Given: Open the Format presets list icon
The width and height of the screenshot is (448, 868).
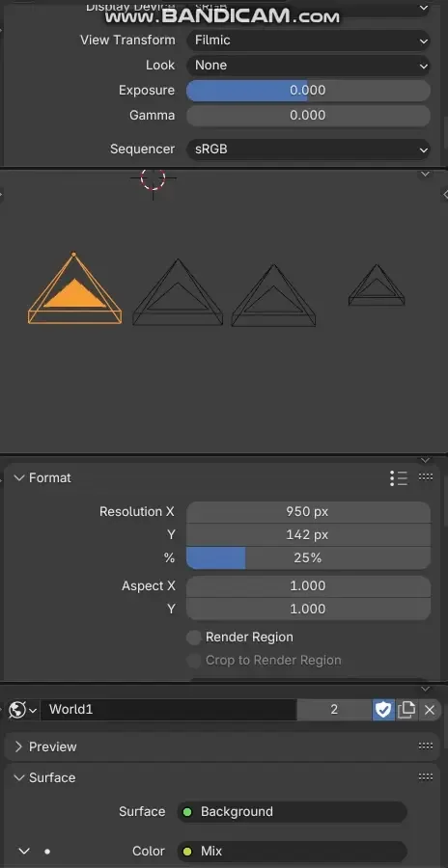Looking at the screenshot, I should [399, 477].
